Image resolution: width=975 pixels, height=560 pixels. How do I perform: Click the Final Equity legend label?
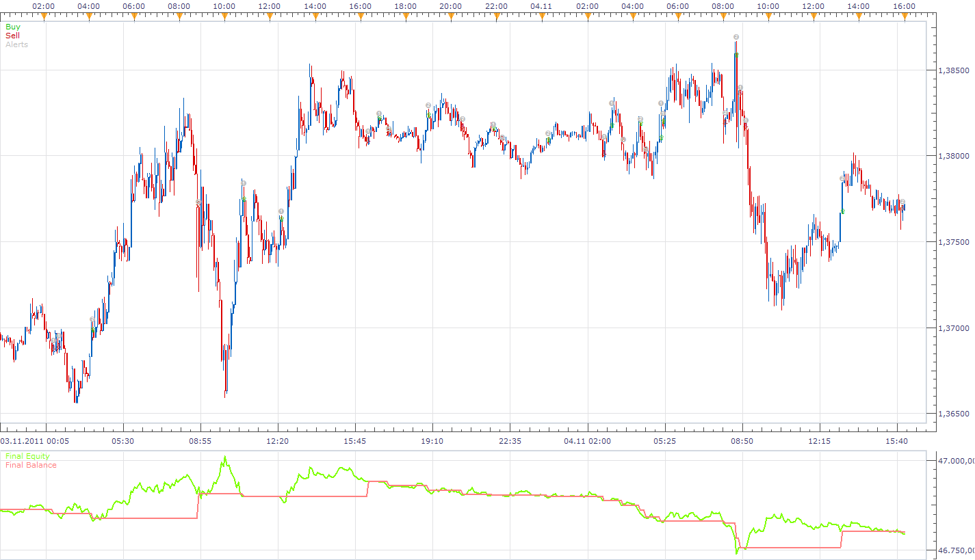click(x=27, y=456)
